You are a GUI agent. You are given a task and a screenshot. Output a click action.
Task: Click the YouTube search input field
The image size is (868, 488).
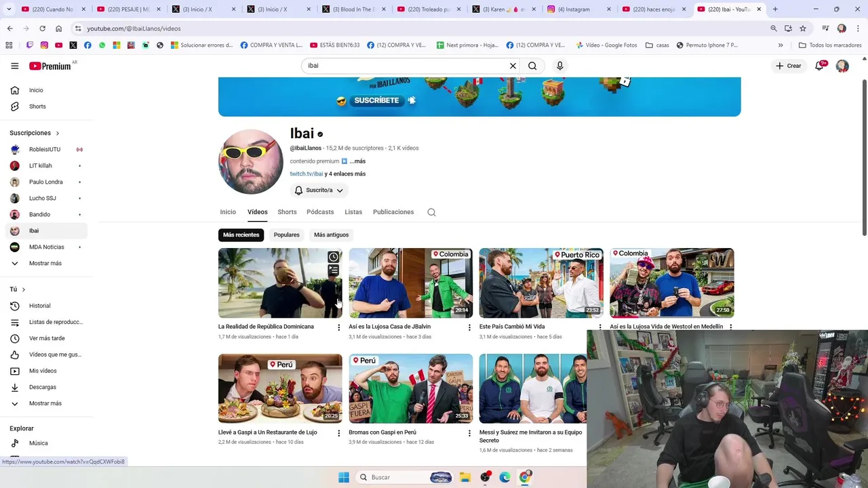(x=407, y=66)
